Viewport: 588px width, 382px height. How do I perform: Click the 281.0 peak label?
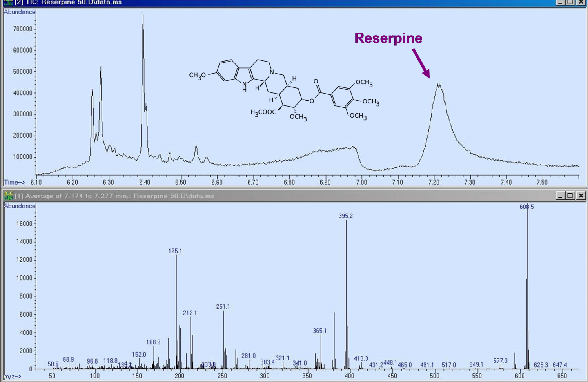coord(249,356)
